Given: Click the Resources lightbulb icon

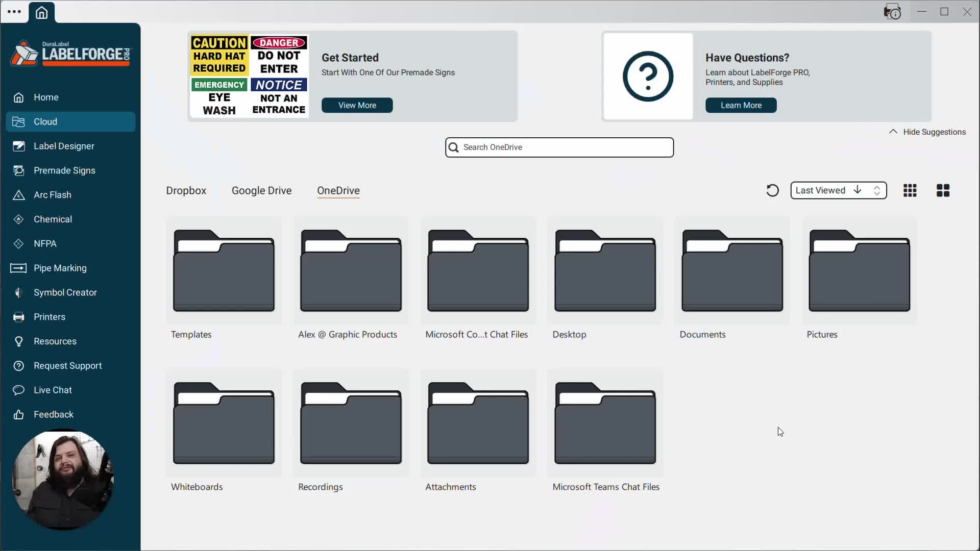Looking at the screenshot, I should (19, 341).
